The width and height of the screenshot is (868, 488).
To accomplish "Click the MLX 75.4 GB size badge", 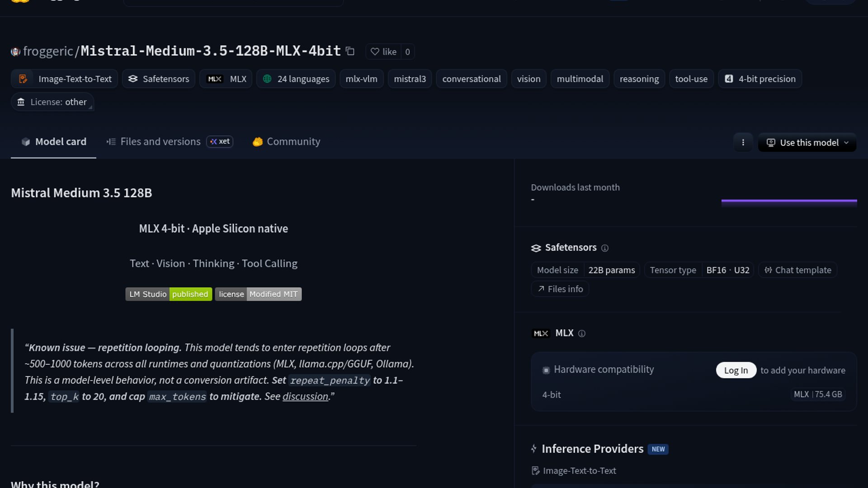I will tap(818, 394).
